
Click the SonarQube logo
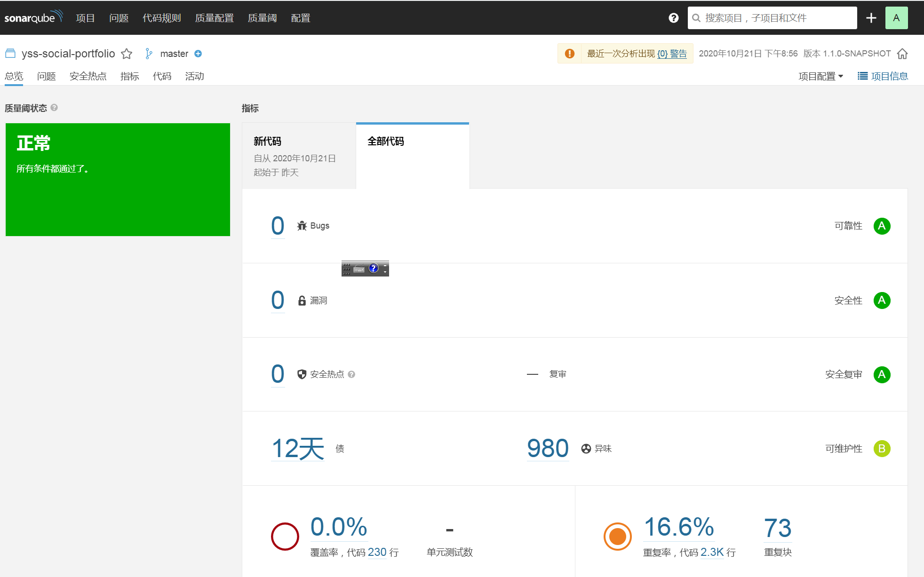33,17
